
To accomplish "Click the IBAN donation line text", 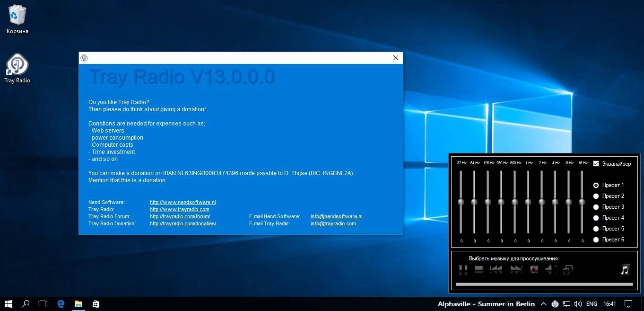I will coord(221,173).
